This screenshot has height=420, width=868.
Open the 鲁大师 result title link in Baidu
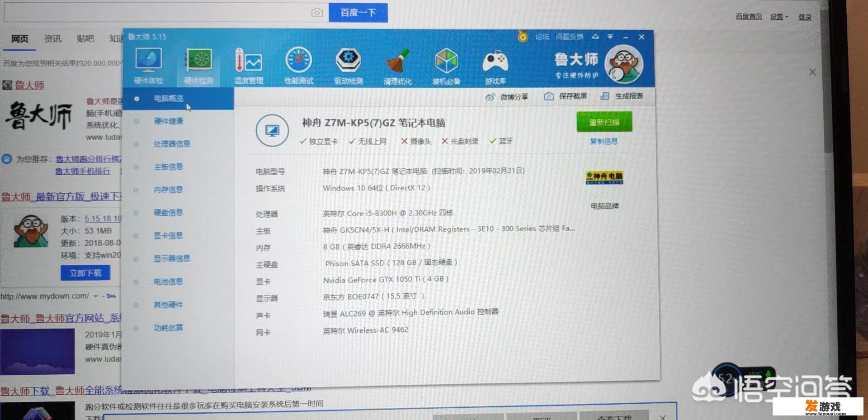click(x=29, y=85)
